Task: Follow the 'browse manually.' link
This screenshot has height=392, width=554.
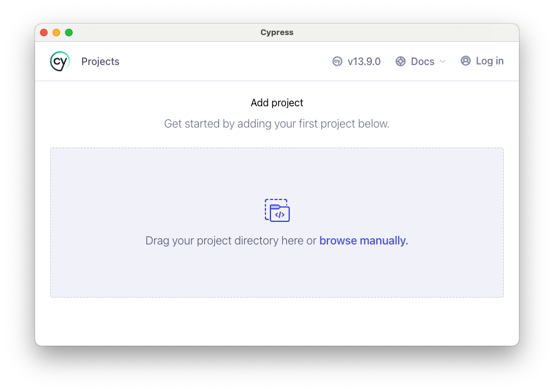Action: tap(364, 241)
